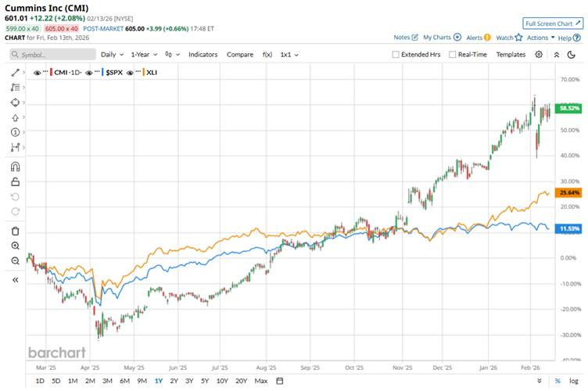Toggle the magnet snap tool
This screenshot has width=588, height=391.
[x=15, y=167]
